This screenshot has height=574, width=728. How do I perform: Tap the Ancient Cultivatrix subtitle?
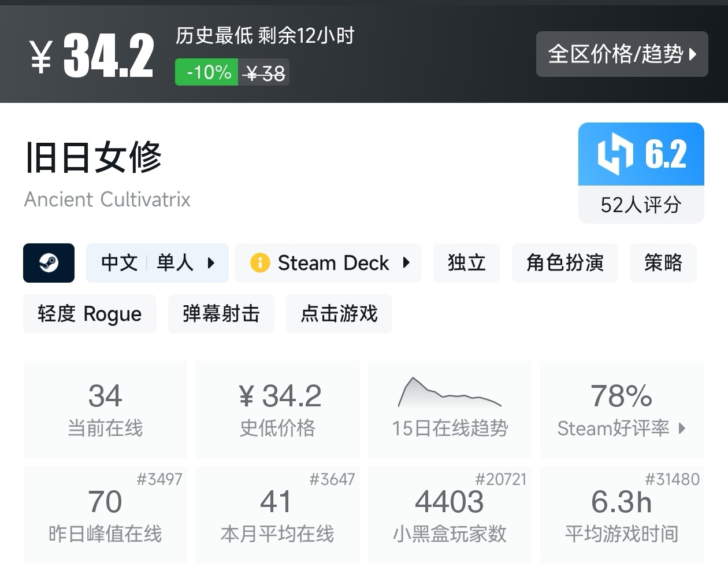point(107,199)
